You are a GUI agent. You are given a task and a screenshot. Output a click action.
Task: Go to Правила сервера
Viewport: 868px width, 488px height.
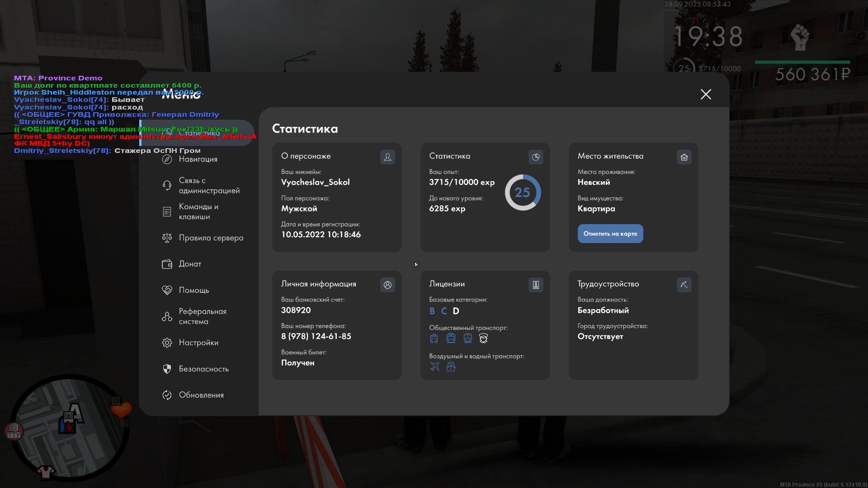(211, 238)
